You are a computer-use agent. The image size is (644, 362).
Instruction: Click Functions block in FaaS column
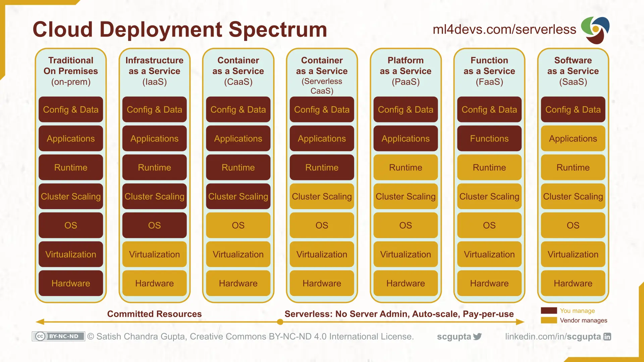[489, 139]
